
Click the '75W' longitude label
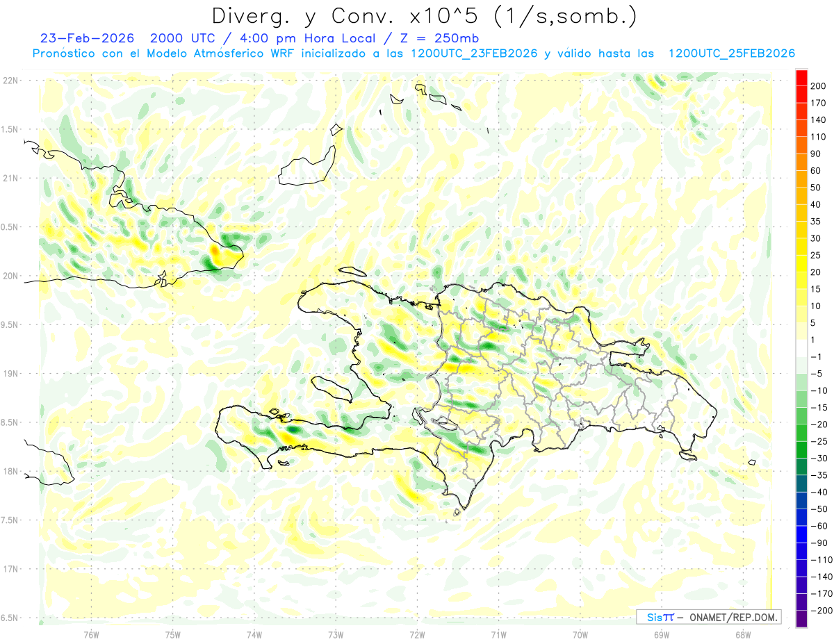pyautogui.click(x=173, y=634)
